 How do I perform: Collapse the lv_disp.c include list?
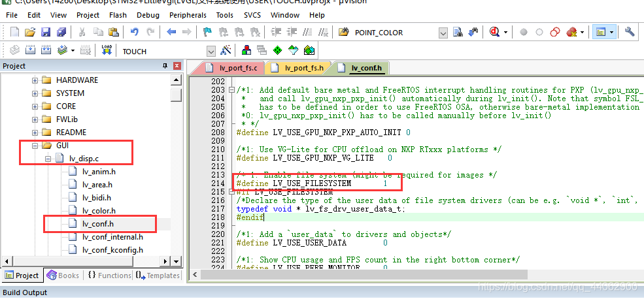[48, 159]
